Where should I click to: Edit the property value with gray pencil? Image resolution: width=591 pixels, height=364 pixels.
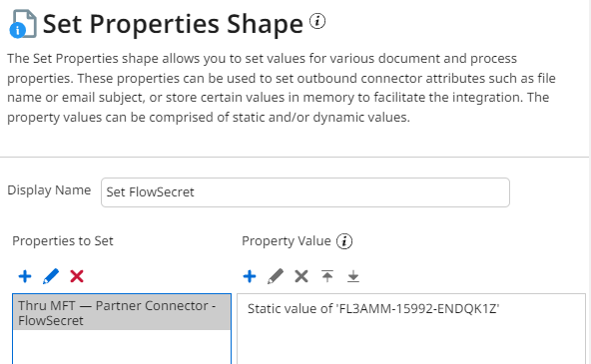(276, 276)
